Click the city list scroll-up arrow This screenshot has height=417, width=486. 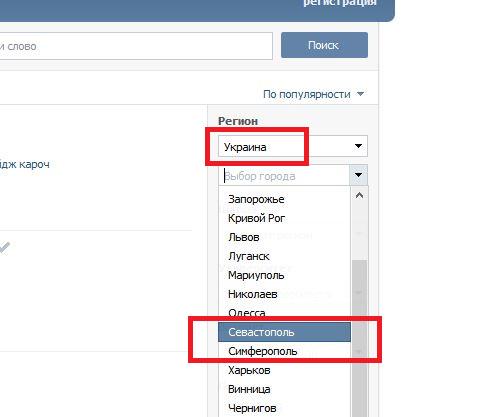pos(359,195)
